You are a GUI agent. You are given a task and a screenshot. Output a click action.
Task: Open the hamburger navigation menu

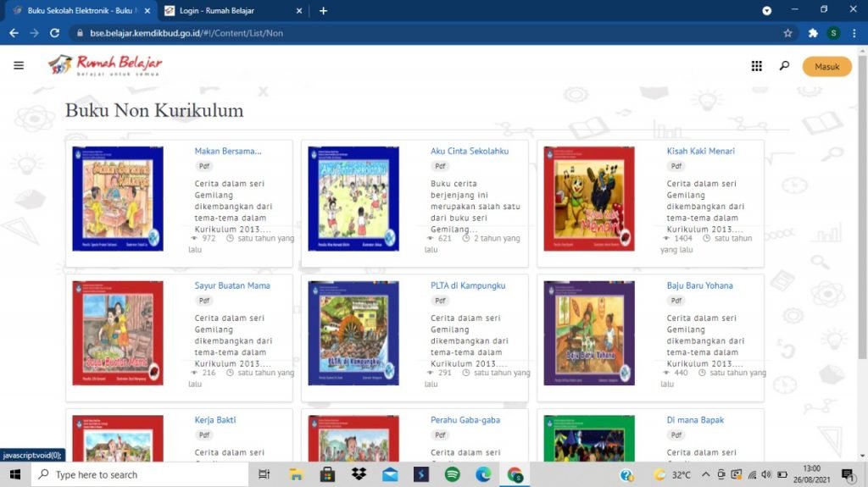point(19,65)
